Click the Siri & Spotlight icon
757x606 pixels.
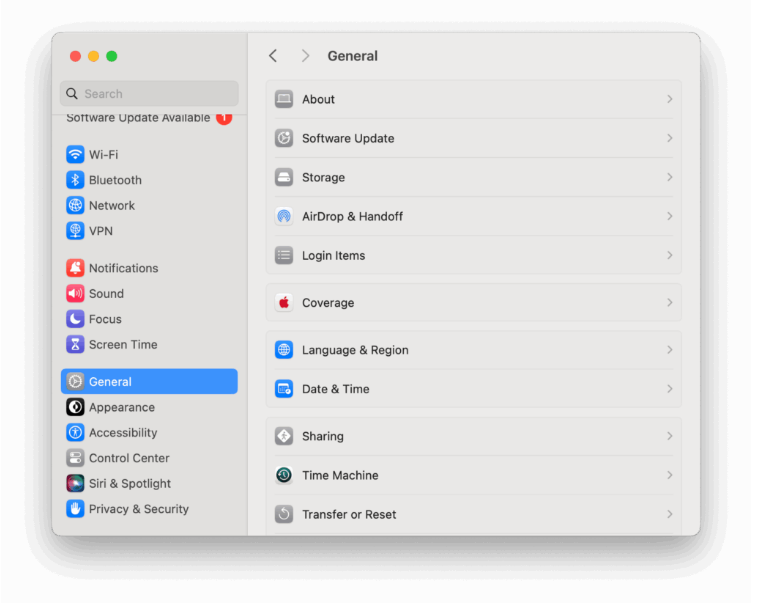(75, 483)
